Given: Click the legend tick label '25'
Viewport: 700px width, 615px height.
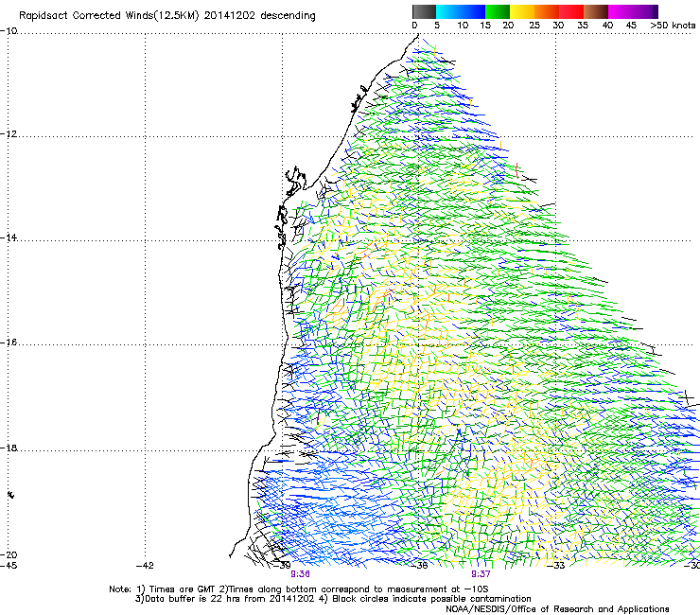Looking at the screenshot, I should point(534,26).
